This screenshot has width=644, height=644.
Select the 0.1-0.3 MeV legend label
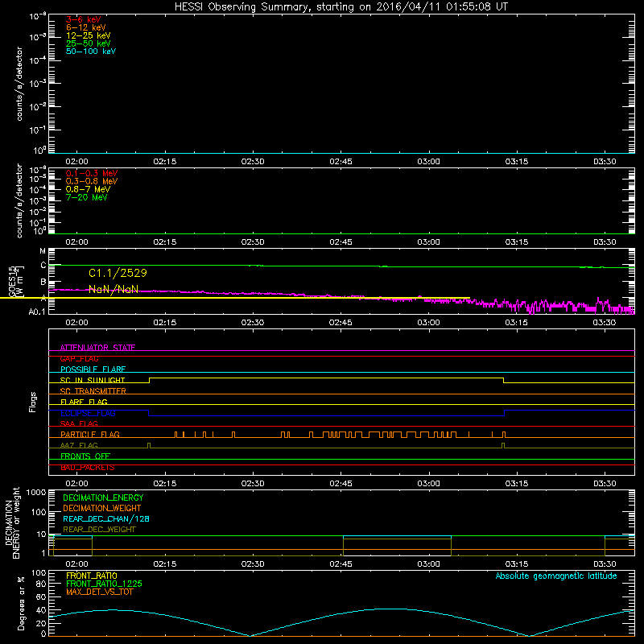click(92, 173)
